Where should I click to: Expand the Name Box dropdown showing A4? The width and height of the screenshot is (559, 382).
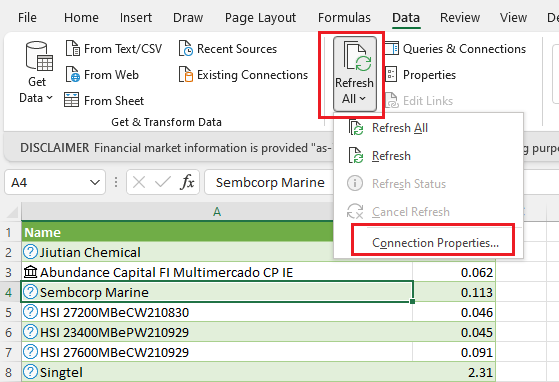pos(95,182)
